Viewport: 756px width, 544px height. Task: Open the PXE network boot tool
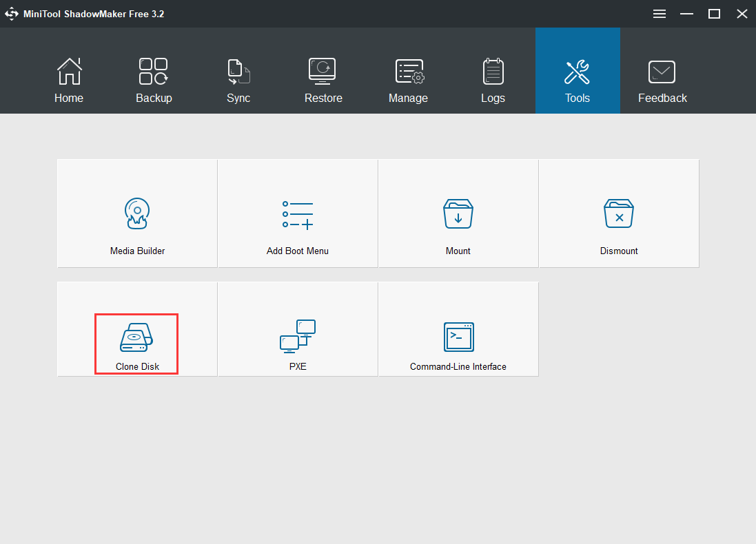click(x=298, y=329)
